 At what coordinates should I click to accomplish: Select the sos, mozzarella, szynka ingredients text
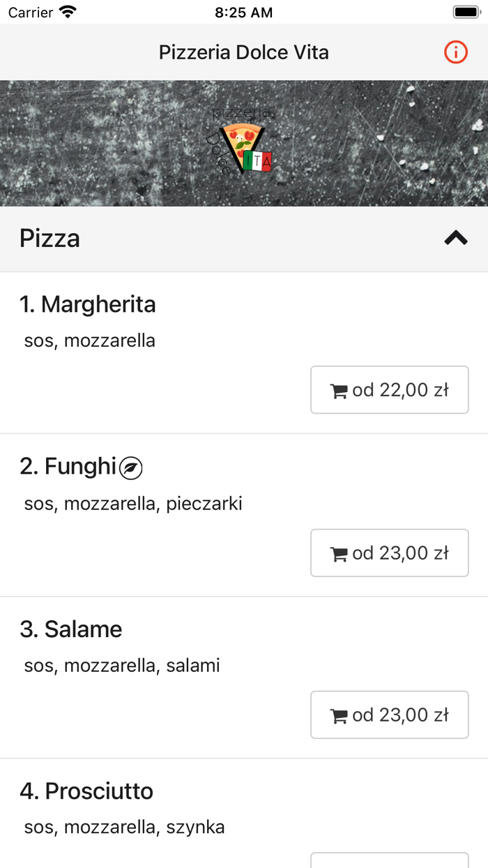click(124, 827)
